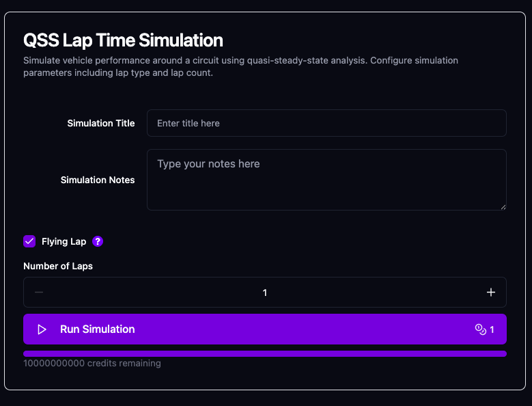The image size is (532, 406).
Task: Click the Run Simulation button
Action: click(265, 329)
